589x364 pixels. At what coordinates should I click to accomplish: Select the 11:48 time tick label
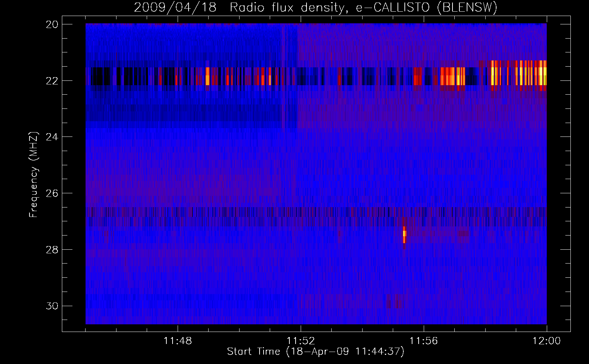pos(178,341)
